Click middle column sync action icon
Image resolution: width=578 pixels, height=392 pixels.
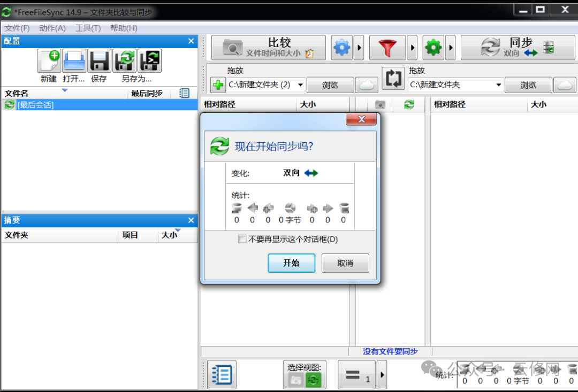409,105
